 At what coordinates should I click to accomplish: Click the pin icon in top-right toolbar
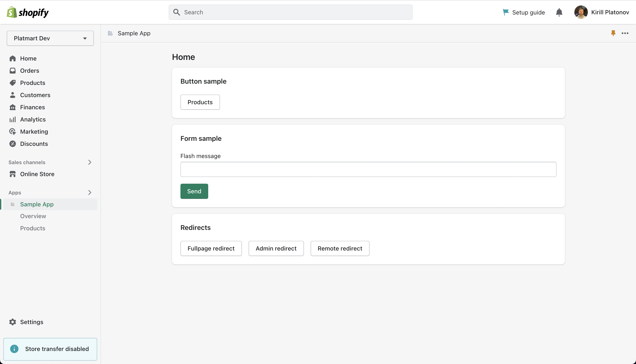pyautogui.click(x=613, y=33)
